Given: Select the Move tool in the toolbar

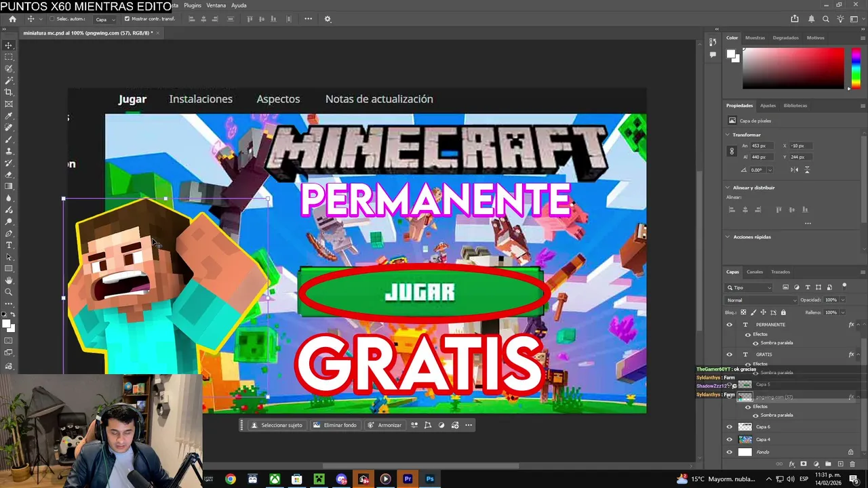Looking at the screenshot, I should [x=9, y=45].
